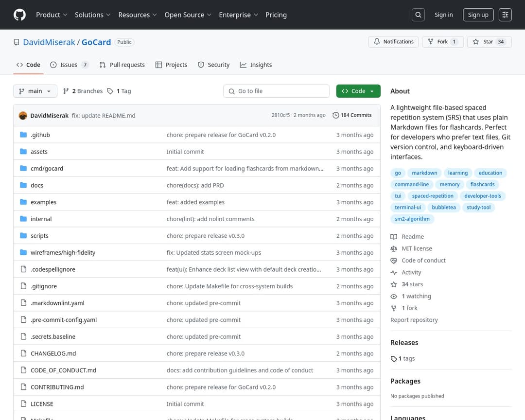This screenshot has height=420, width=525.
Task: Click the Sign in link
Action: [444, 15]
